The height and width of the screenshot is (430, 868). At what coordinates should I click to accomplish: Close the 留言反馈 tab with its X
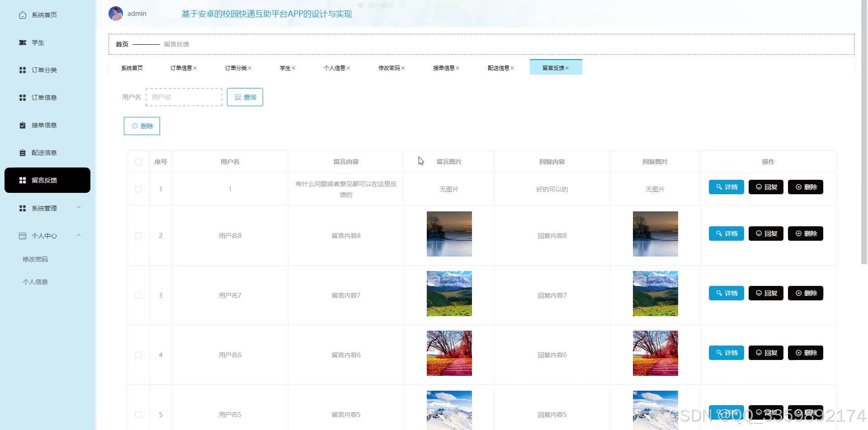567,68
